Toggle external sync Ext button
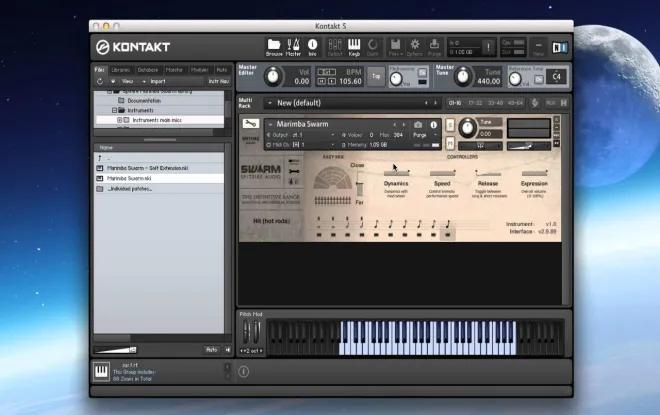The image size is (660, 415). (x=326, y=72)
